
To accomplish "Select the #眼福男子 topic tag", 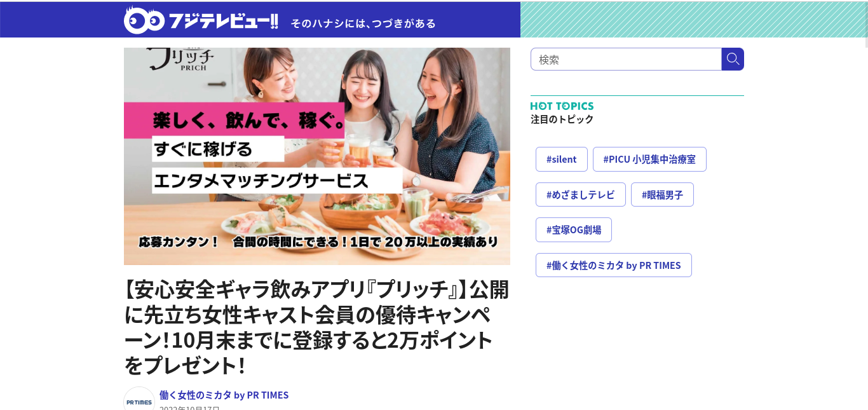I will pos(662,195).
